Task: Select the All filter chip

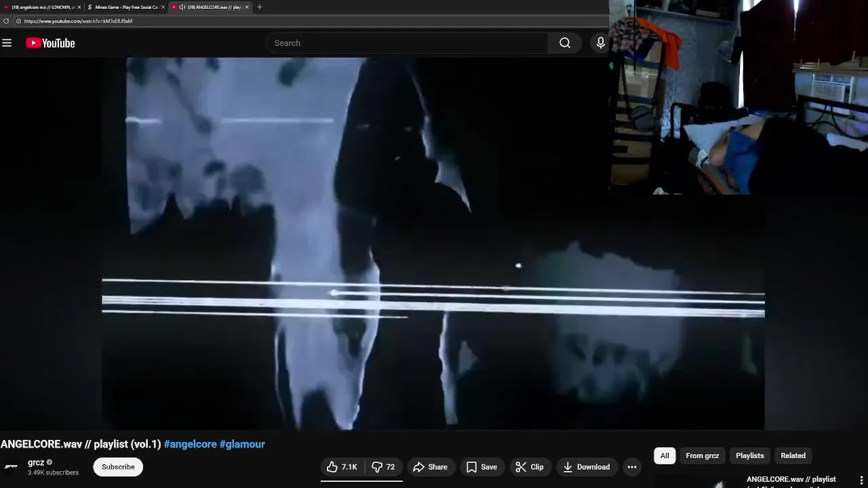Action: pos(665,455)
